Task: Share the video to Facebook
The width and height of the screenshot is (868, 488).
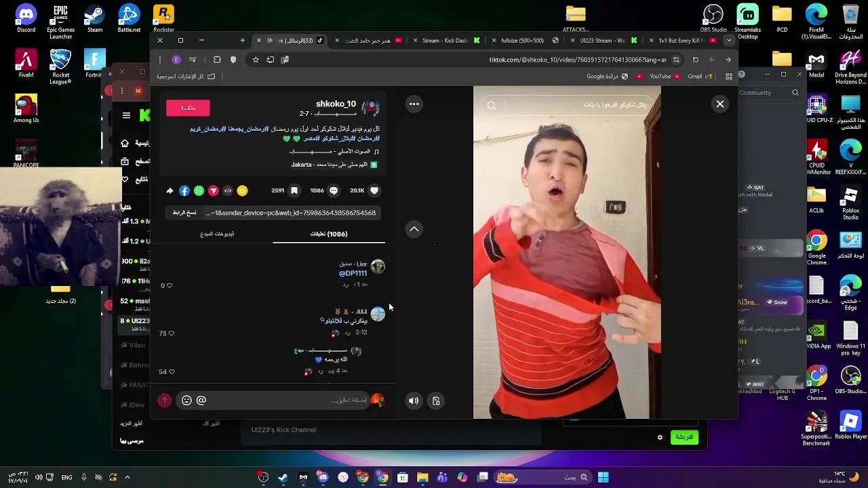Action: (184, 191)
